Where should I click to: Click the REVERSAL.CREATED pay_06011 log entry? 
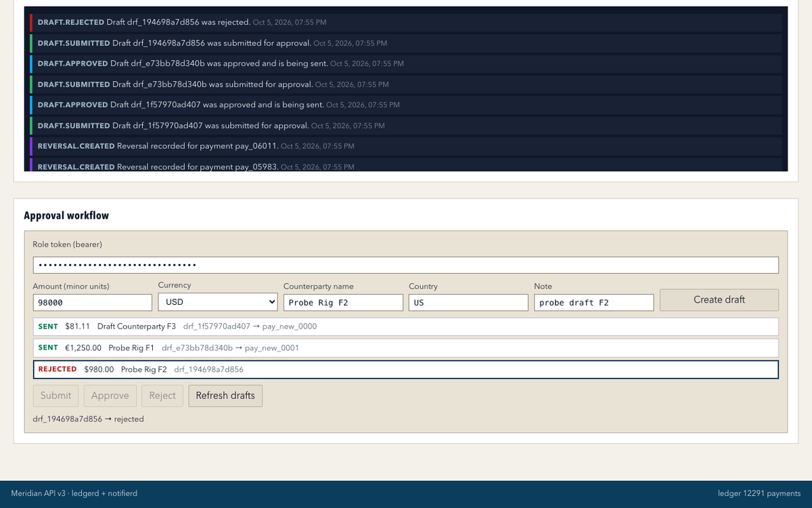tap(406, 146)
